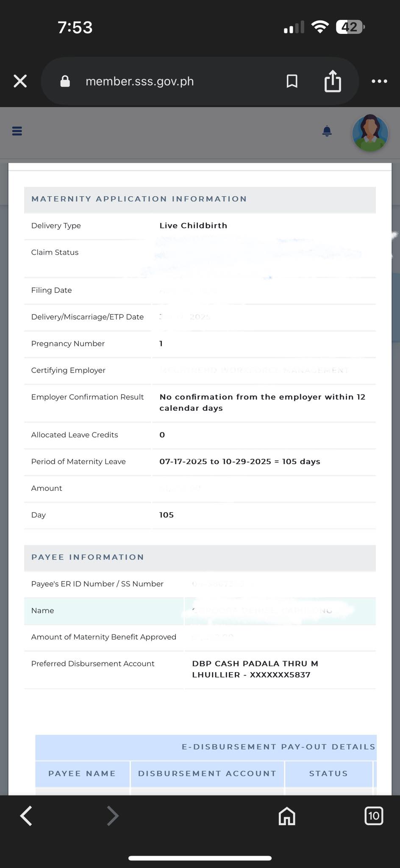Click the E-Disbursement Pay-Out Details heading
The width and height of the screenshot is (400, 868).
pyautogui.click(x=279, y=746)
